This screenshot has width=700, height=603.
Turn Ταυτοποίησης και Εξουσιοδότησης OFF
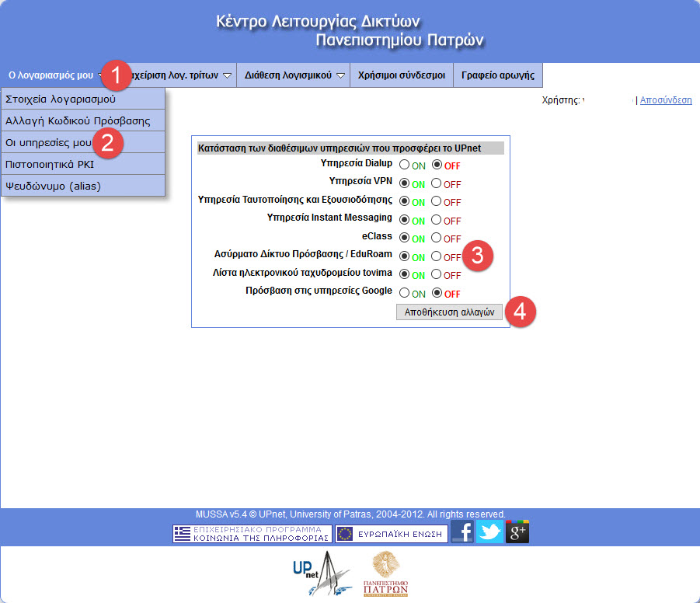click(436, 201)
